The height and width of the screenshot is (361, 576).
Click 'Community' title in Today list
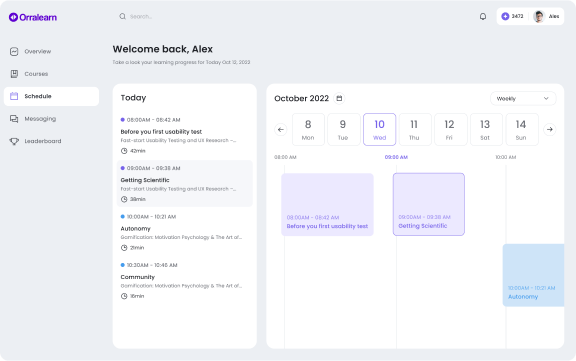click(138, 277)
